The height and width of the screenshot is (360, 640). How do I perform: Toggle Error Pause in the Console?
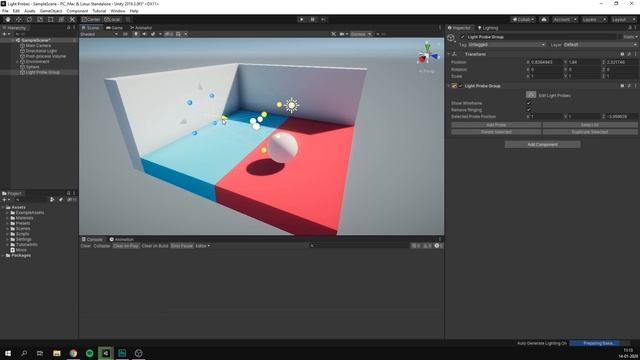pos(182,246)
